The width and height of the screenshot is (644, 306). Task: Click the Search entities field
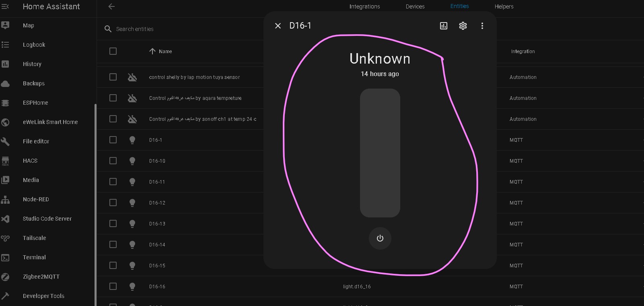pyautogui.click(x=181, y=29)
